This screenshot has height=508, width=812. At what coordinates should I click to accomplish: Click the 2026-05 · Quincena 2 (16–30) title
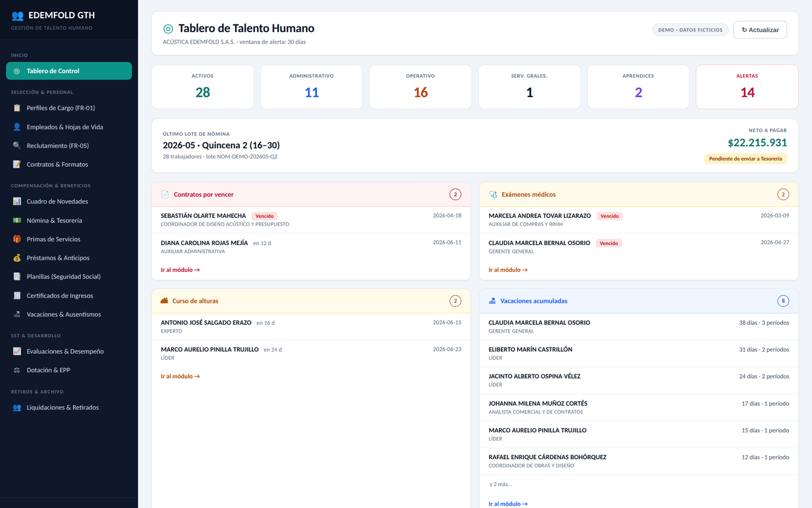221,145
